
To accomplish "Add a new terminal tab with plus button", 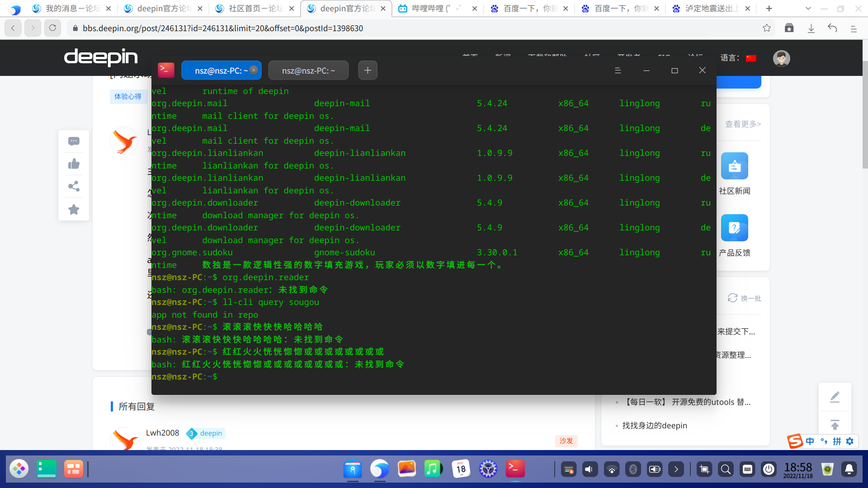I will tap(368, 70).
